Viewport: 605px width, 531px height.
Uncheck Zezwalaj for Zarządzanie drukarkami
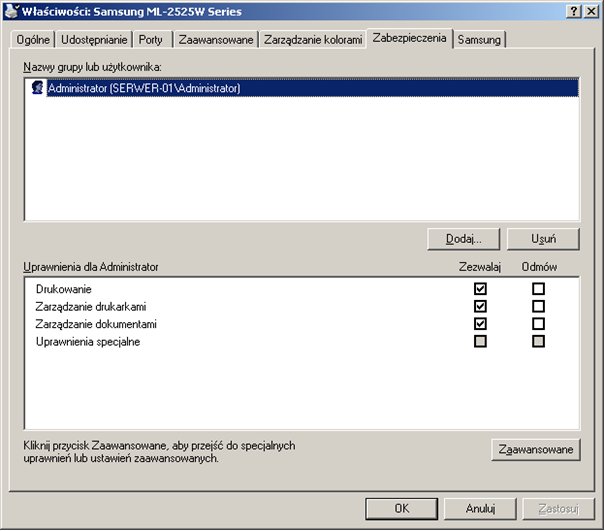pos(480,306)
